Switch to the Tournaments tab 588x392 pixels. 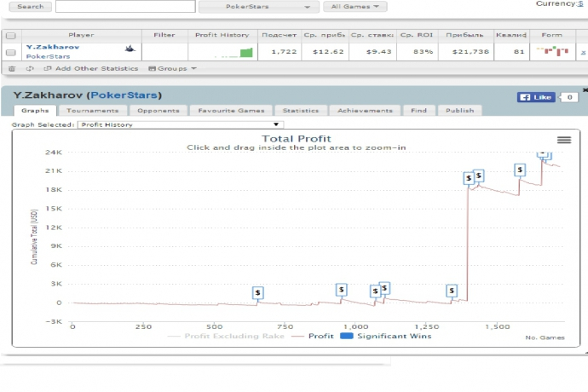coord(93,111)
